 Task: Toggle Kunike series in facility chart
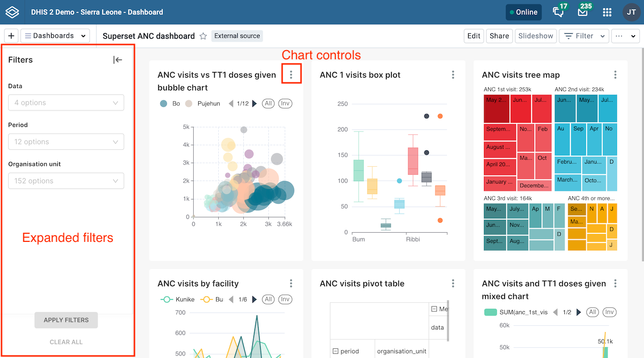177,299
